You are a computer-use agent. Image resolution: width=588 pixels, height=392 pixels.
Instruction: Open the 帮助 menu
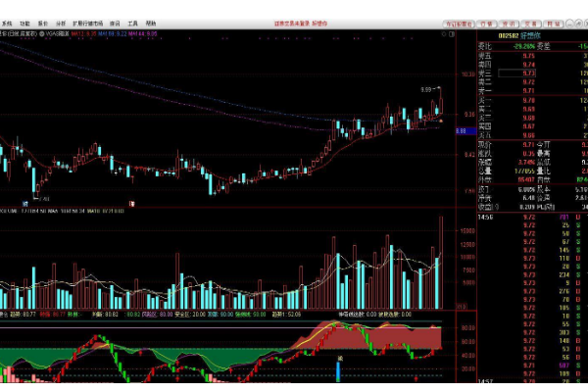pos(151,24)
